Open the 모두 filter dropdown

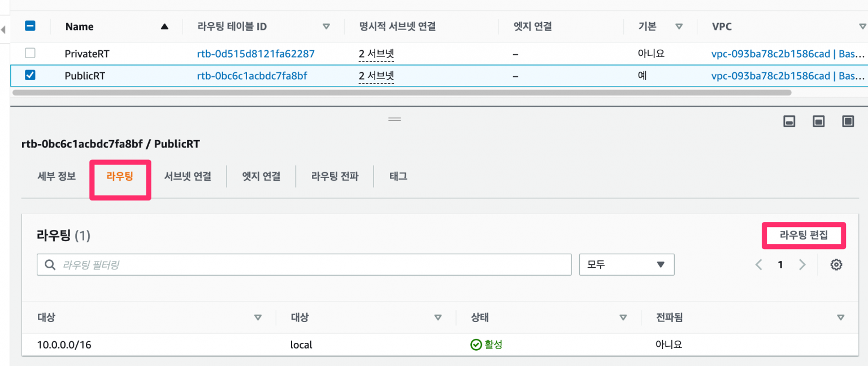pyautogui.click(x=626, y=264)
